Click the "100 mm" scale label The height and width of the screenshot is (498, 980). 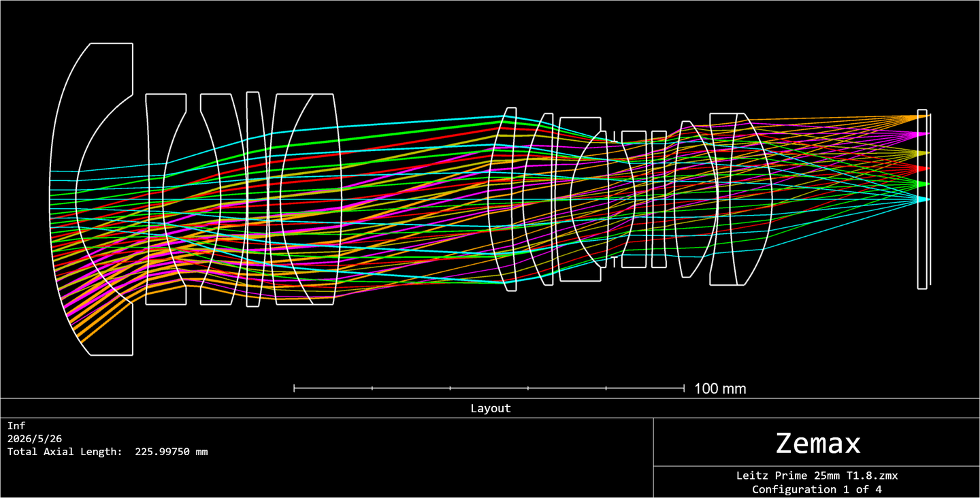[x=720, y=389]
